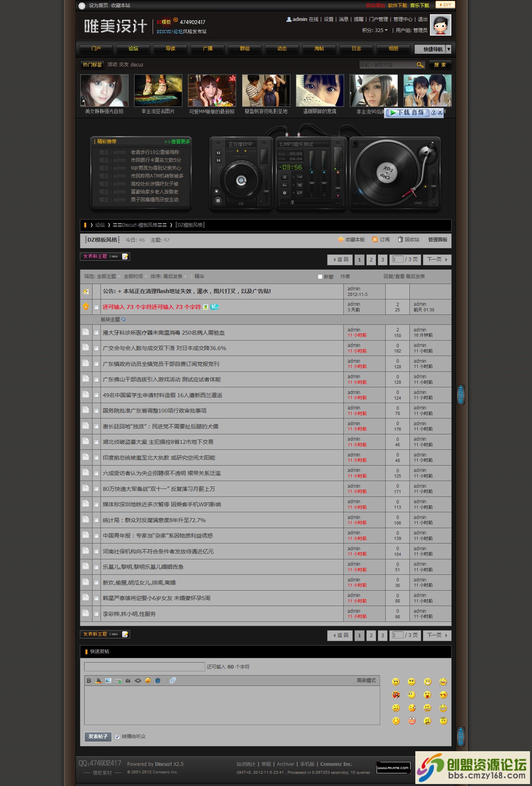Expand the 版块主题 section toggle
Image resolution: width=532 pixels, height=786 pixels.
(x=123, y=319)
